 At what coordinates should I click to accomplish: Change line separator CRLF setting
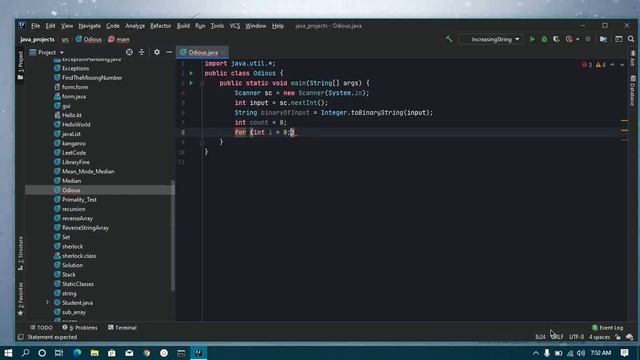558,337
